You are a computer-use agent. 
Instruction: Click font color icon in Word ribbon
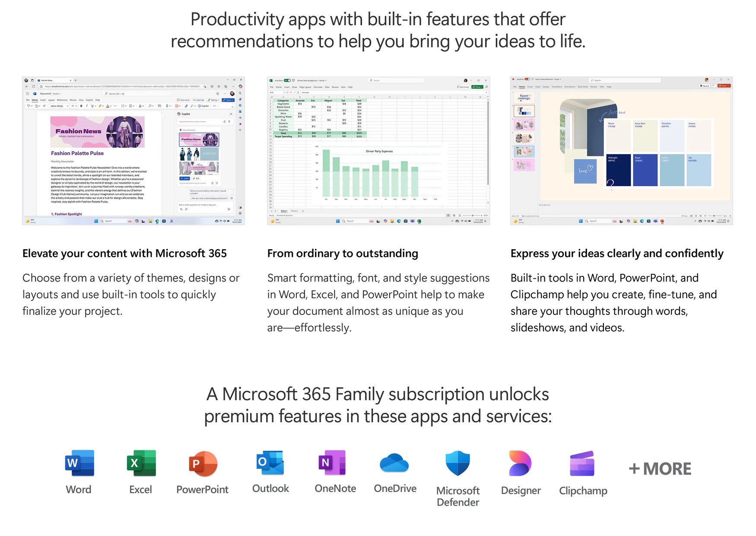pyautogui.click(x=108, y=106)
